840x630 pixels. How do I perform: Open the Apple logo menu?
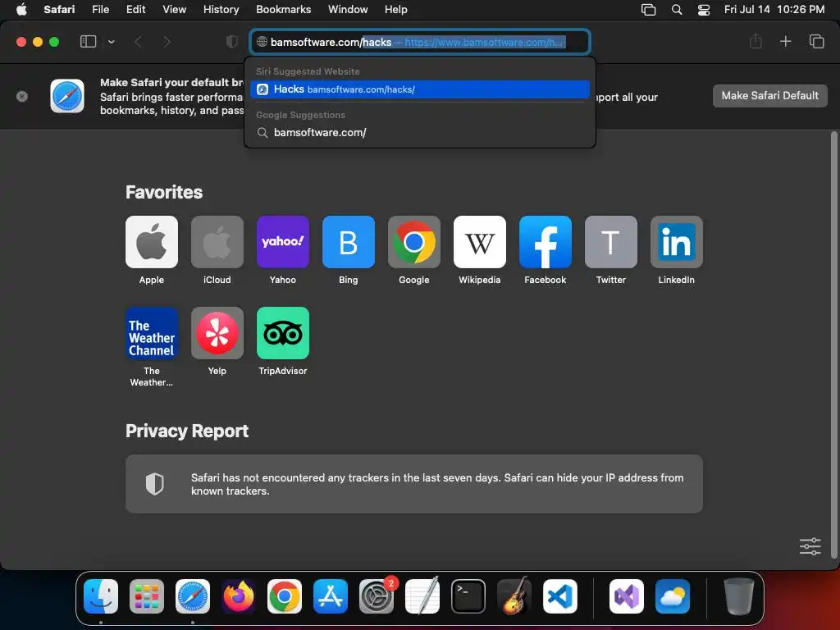(x=21, y=10)
